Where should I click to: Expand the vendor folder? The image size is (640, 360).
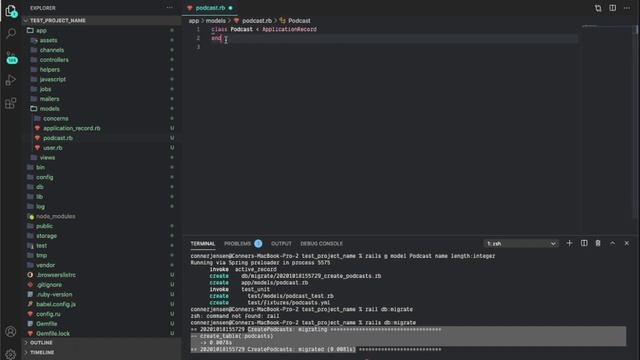pos(45,265)
